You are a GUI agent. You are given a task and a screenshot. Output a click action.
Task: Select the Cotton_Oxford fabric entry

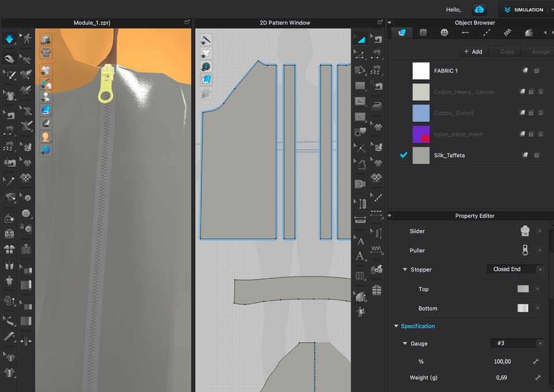[x=454, y=113]
